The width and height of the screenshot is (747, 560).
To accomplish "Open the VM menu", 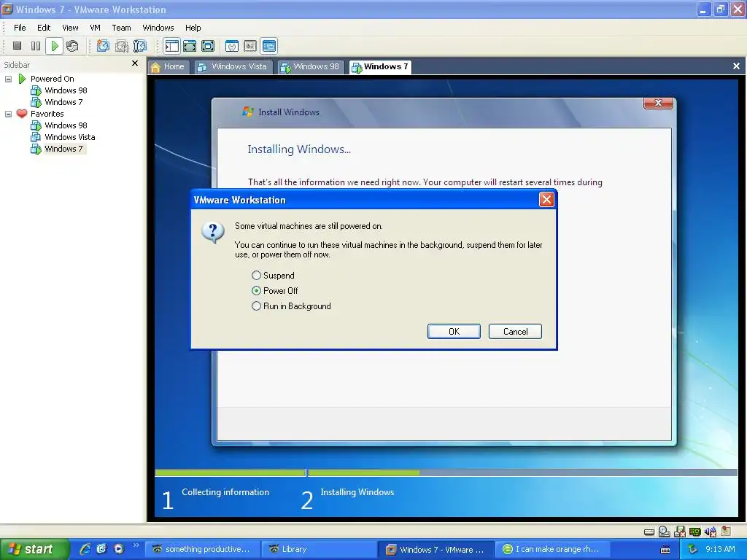I will click(x=95, y=28).
